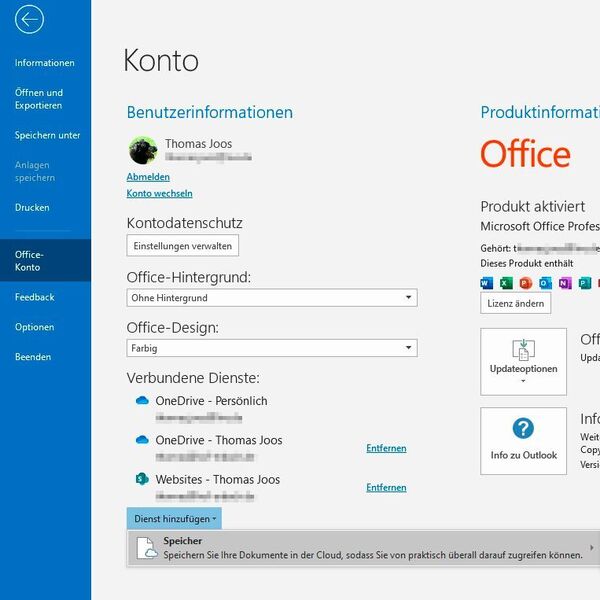The image size is (600, 600).
Task: Click the back arrow circle icon
Action: click(x=29, y=19)
